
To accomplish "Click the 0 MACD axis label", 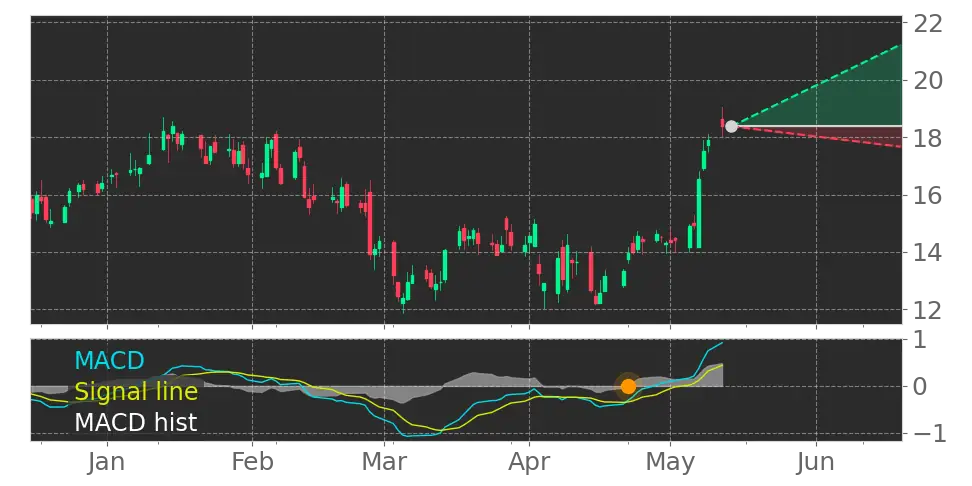I will point(921,387).
